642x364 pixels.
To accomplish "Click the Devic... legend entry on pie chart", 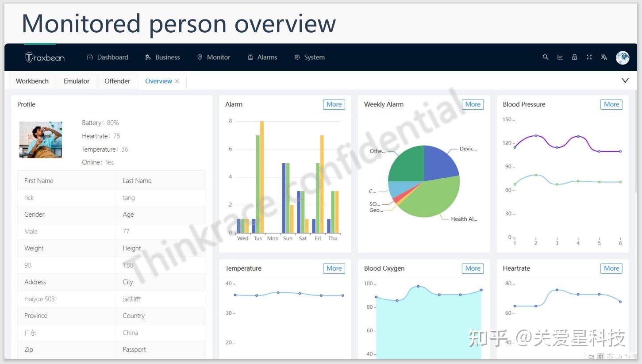I will 469,149.
